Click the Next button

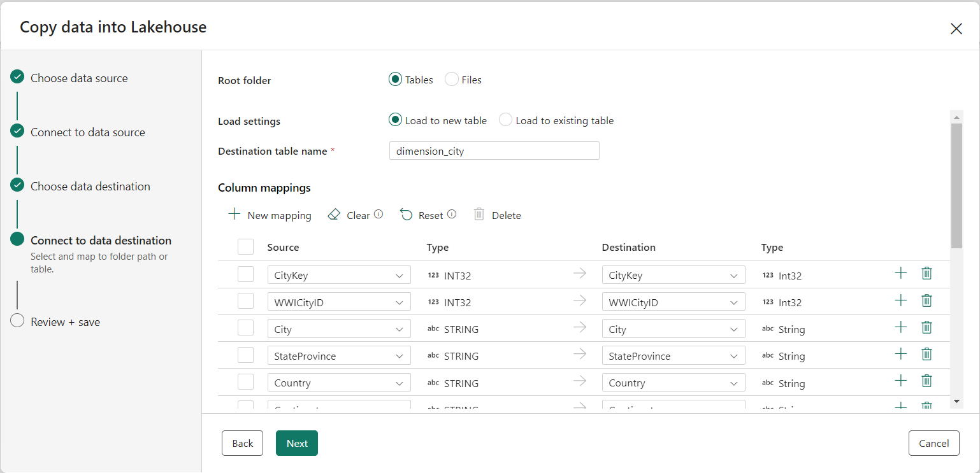(296, 443)
